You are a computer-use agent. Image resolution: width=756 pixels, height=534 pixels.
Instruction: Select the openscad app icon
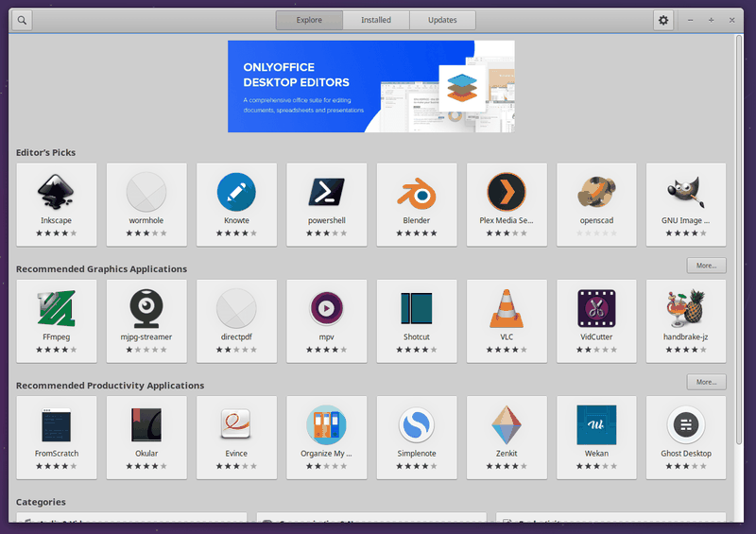pyautogui.click(x=596, y=192)
